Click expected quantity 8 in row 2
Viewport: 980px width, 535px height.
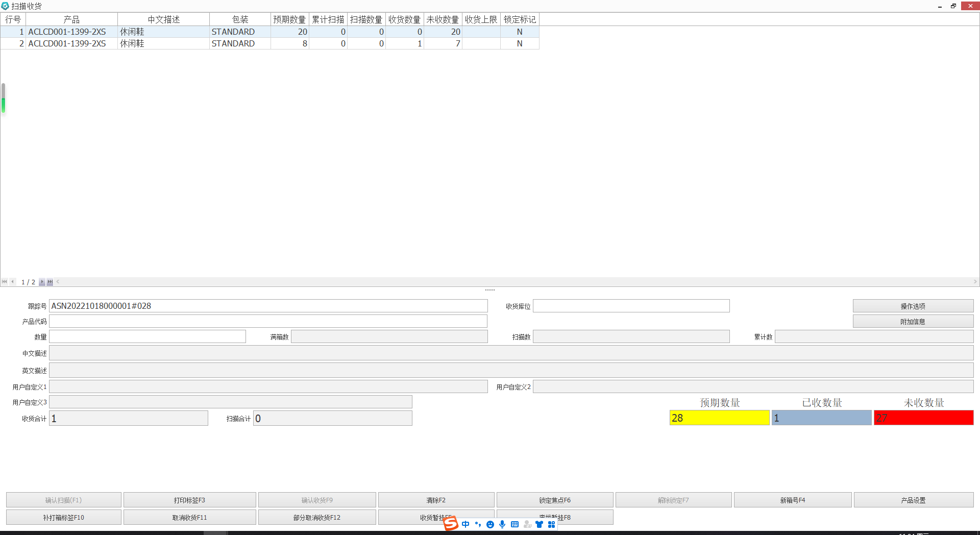290,43
